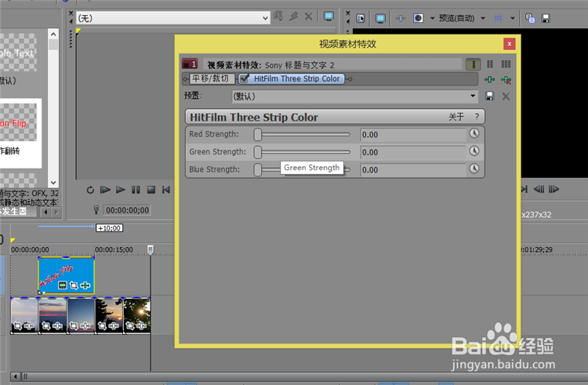This screenshot has width=588, height=385.
Task: Click the Red Strength slider handle
Action: click(258, 135)
